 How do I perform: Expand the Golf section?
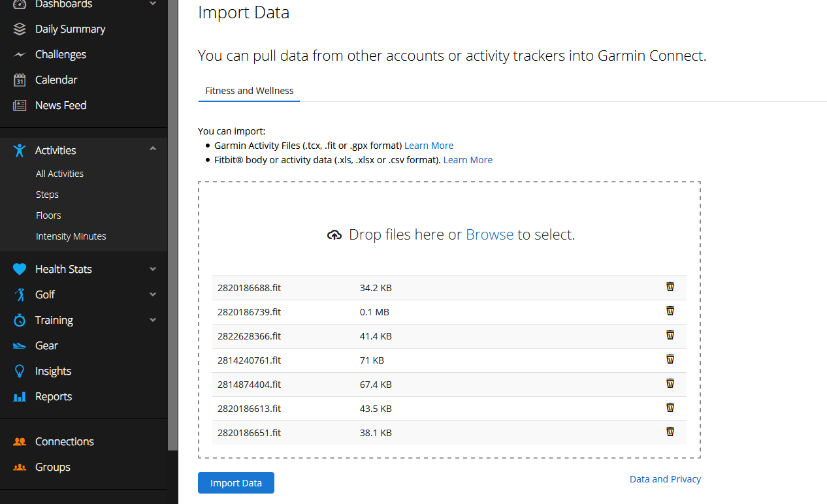click(x=152, y=294)
